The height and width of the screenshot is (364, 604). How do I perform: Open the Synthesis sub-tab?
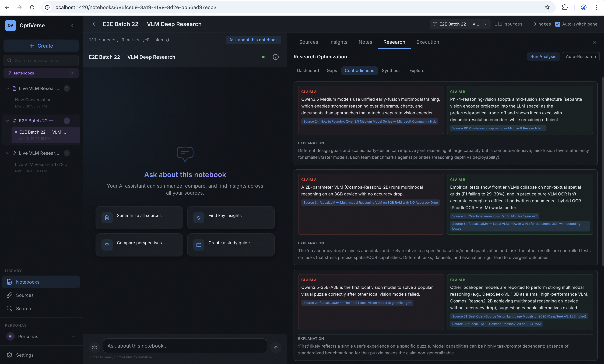tap(391, 71)
